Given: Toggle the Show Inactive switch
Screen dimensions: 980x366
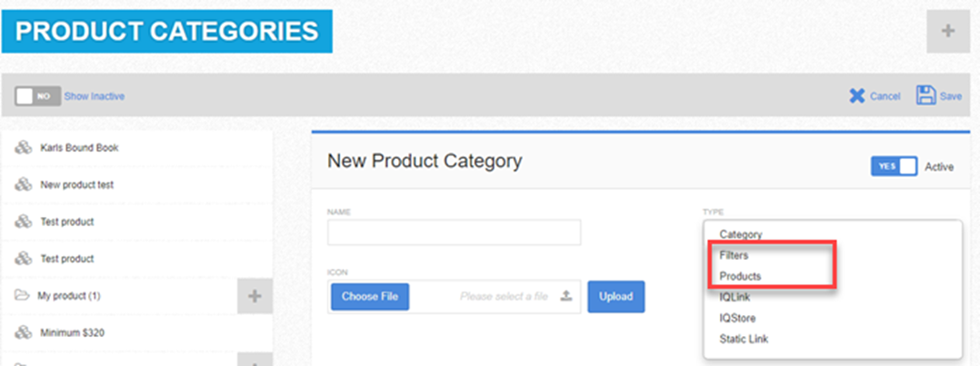Looking at the screenshot, I should point(37,96).
